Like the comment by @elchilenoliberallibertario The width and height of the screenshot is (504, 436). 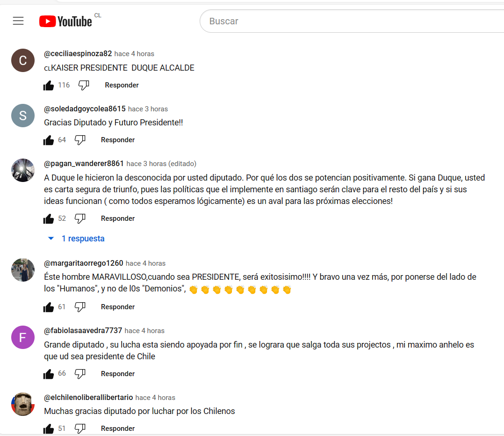click(49, 429)
